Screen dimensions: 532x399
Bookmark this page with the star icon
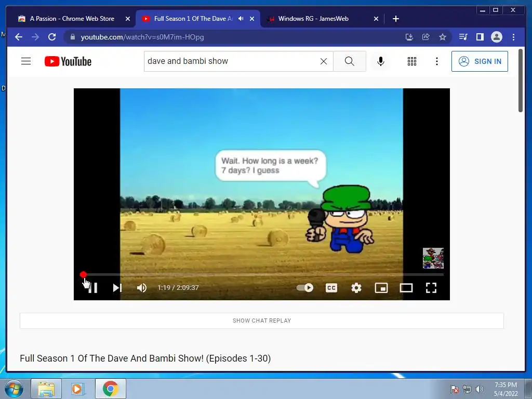click(443, 37)
